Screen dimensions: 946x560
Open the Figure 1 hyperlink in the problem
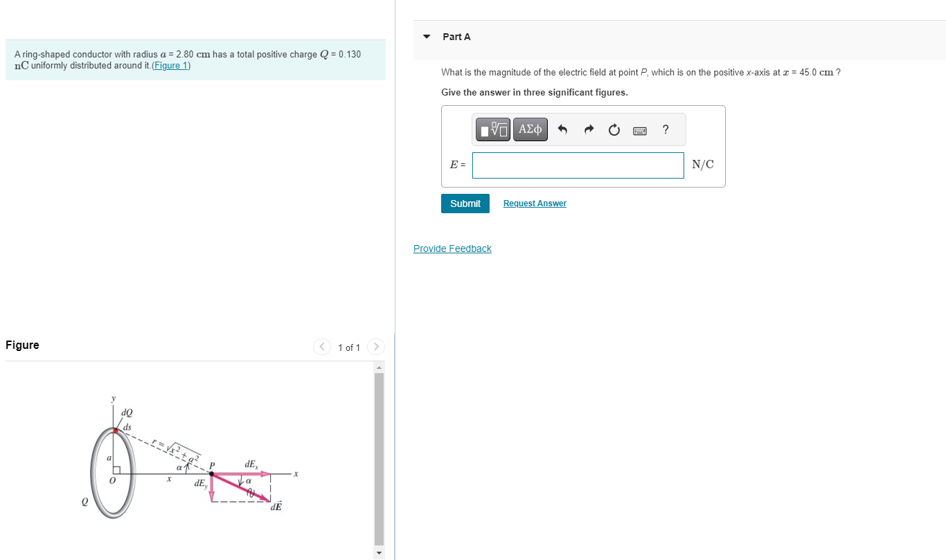170,65
